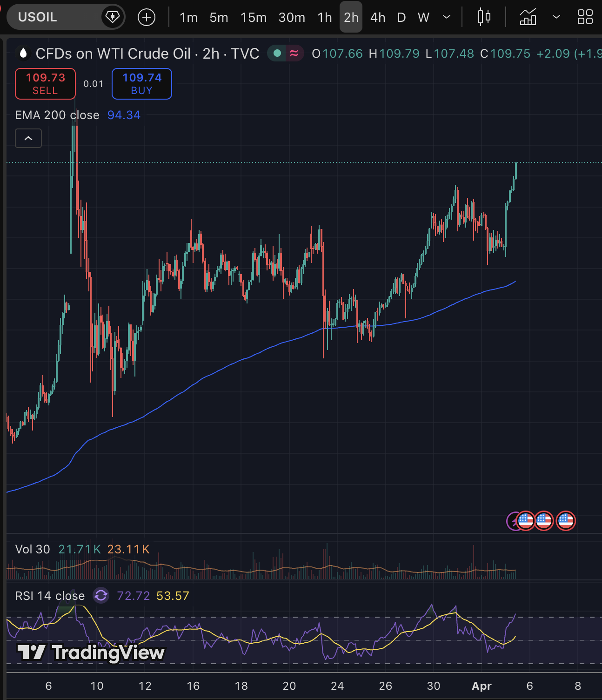Click the 18 label on the date axis
Image resolution: width=602 pixels, height=700 pixels.
point(241,686)
